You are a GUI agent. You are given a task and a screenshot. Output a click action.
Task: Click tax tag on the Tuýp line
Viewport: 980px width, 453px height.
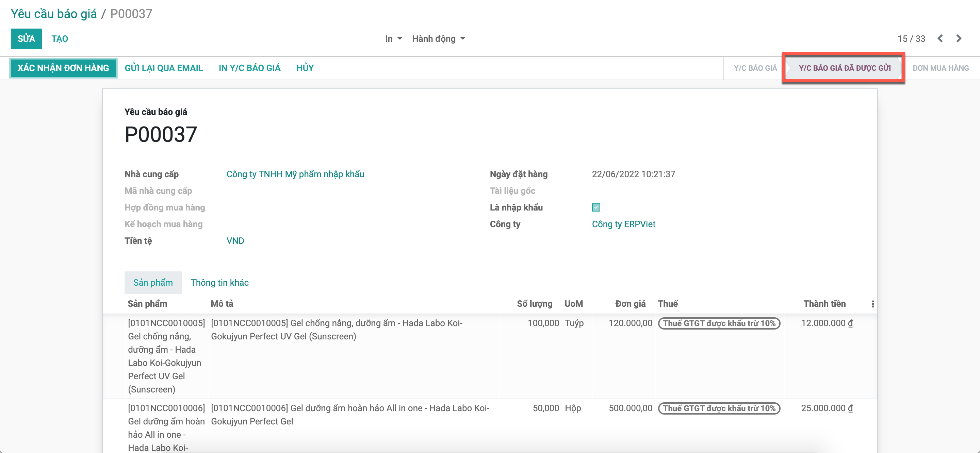[719, 323]
